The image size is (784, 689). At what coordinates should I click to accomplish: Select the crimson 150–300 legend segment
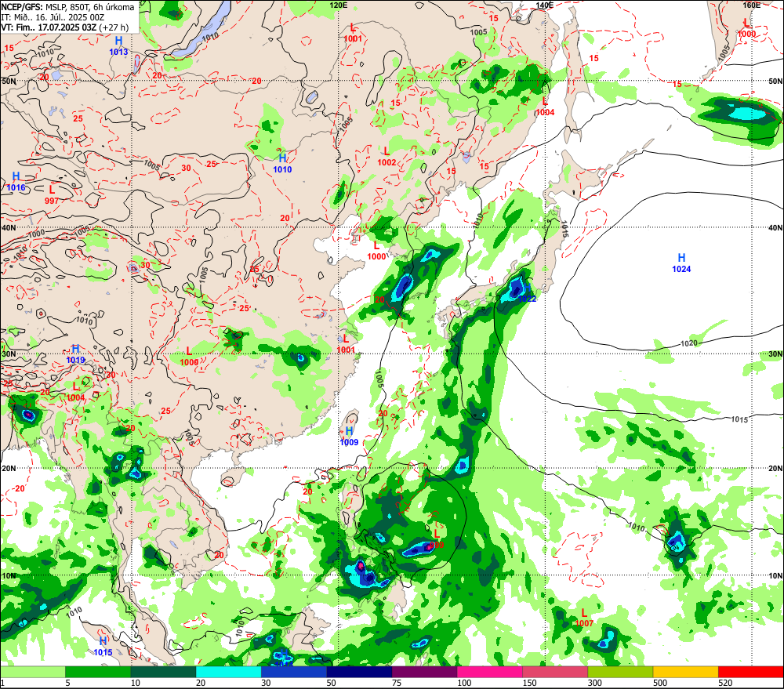(x=555, y=672)
